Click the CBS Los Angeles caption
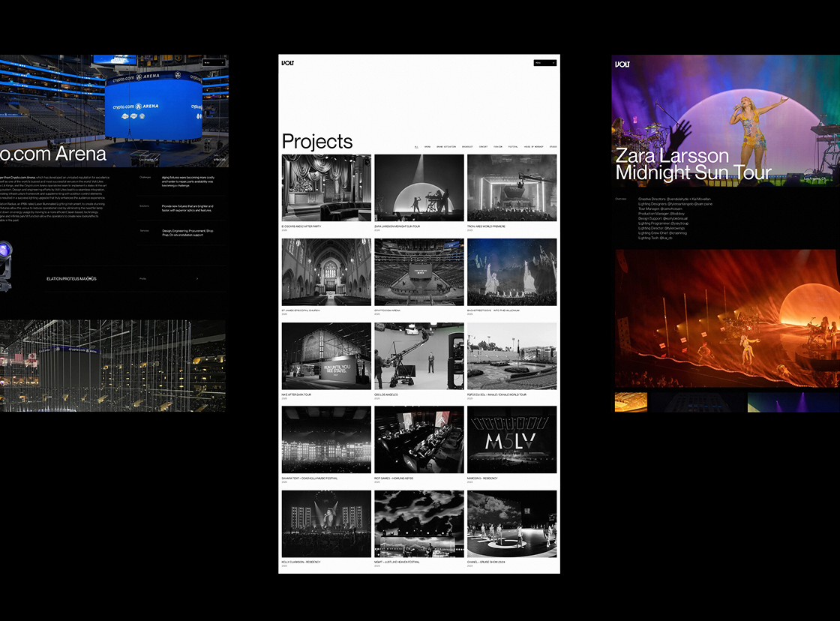 tap(385, 394)
